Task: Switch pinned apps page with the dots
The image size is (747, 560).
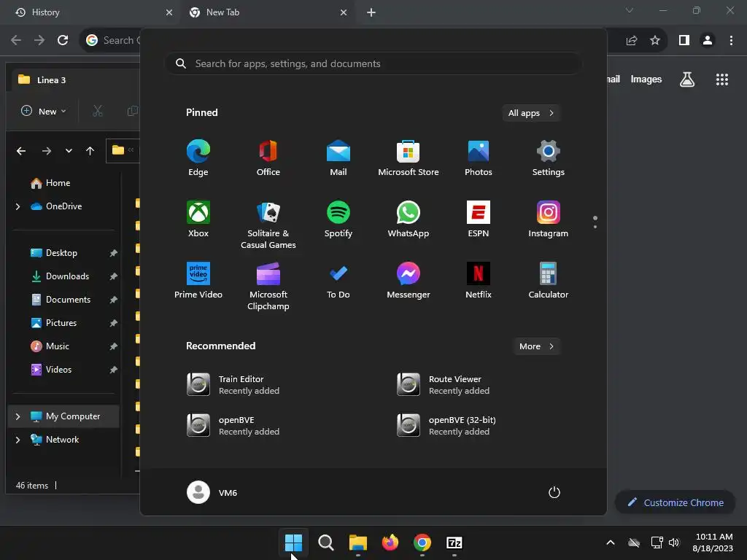Action: click(x=595, y=222)
